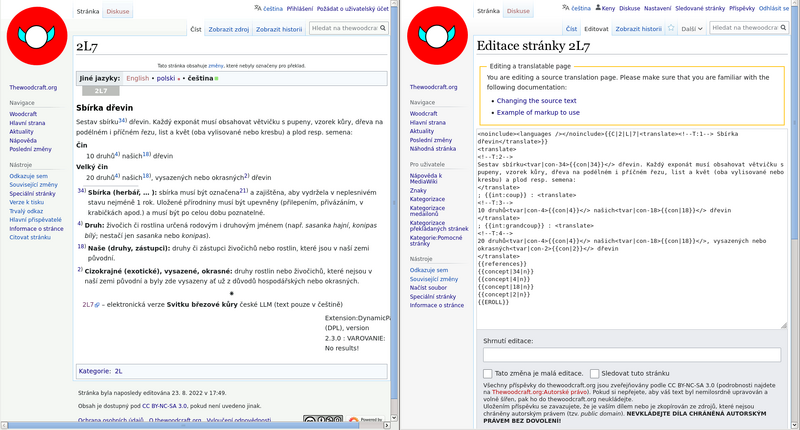Open 'CC BY-NC-SA 3.0' license link
800x430 pixels.
coord(164,406)
